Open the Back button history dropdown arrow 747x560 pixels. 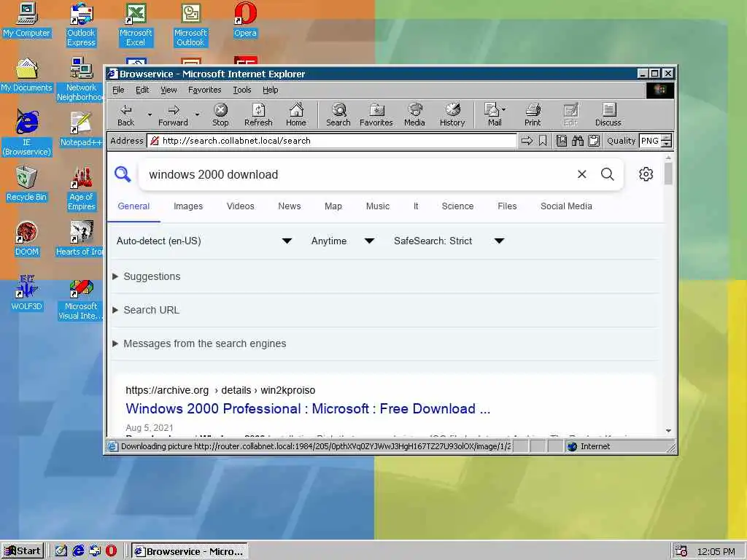[150, 114]
